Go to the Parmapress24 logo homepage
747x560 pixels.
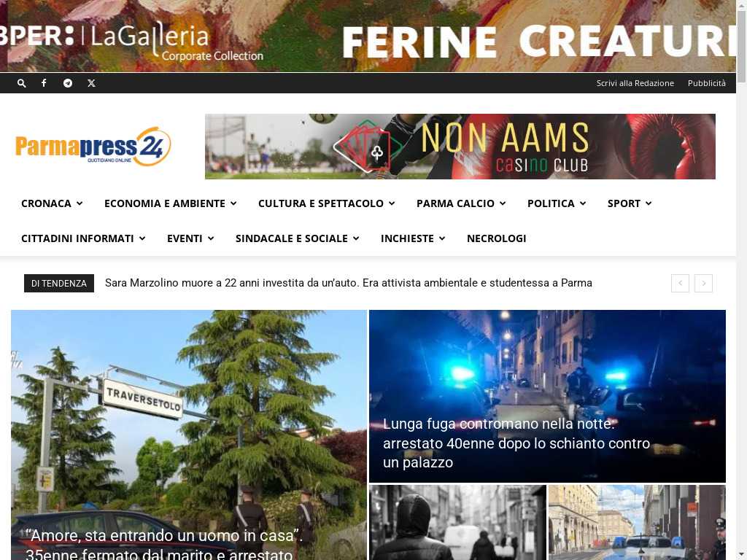coord(93,146)
